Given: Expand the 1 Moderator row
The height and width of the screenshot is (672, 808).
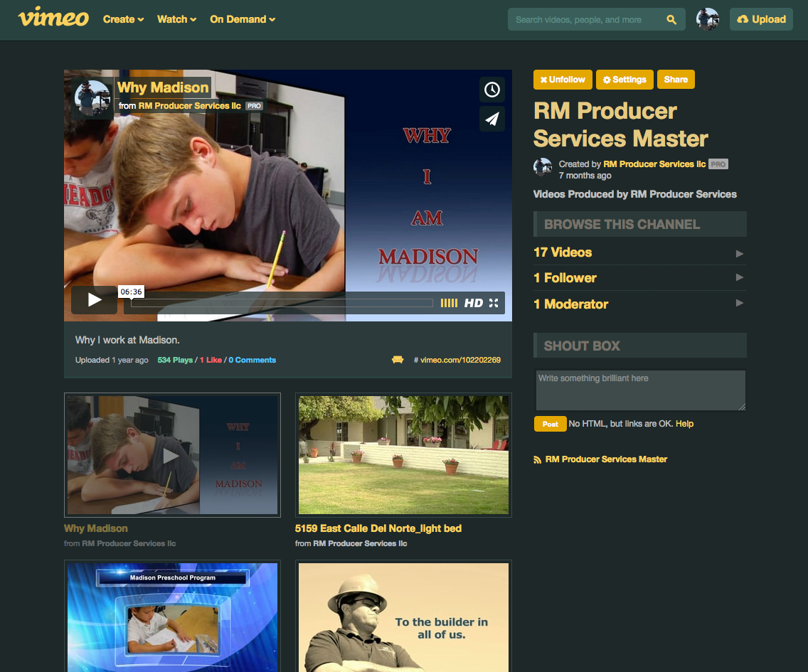Looking at the screenshot, I should coord(639,304).
